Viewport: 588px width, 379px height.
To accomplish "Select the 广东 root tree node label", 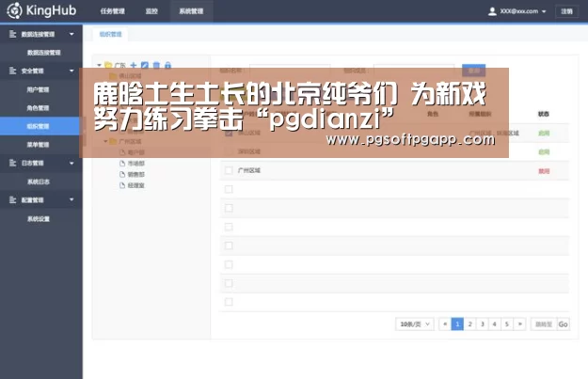I will [x=120, y=65].
